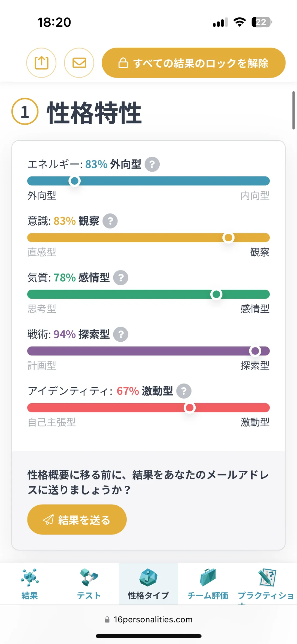Screen dimensions: 297x644
Task: Open the チーム評価 tab
Action: click(208, 584)
